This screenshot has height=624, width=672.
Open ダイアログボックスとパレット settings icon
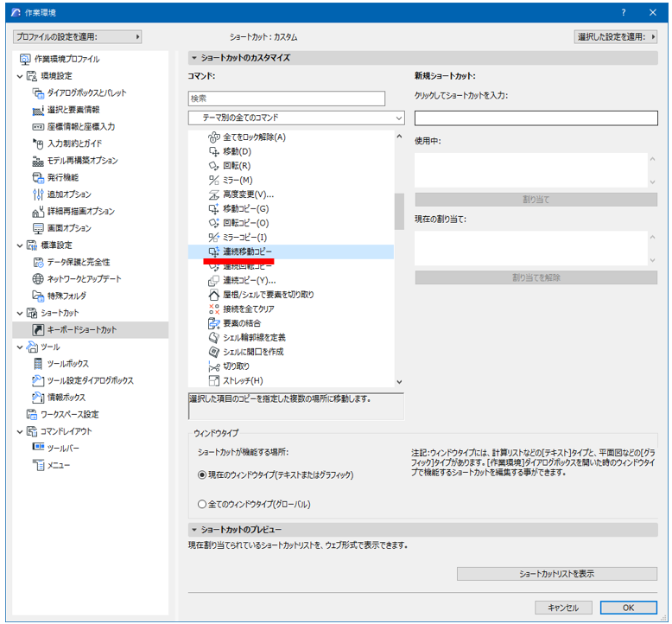pyautogui.click(x=38, y=92)
